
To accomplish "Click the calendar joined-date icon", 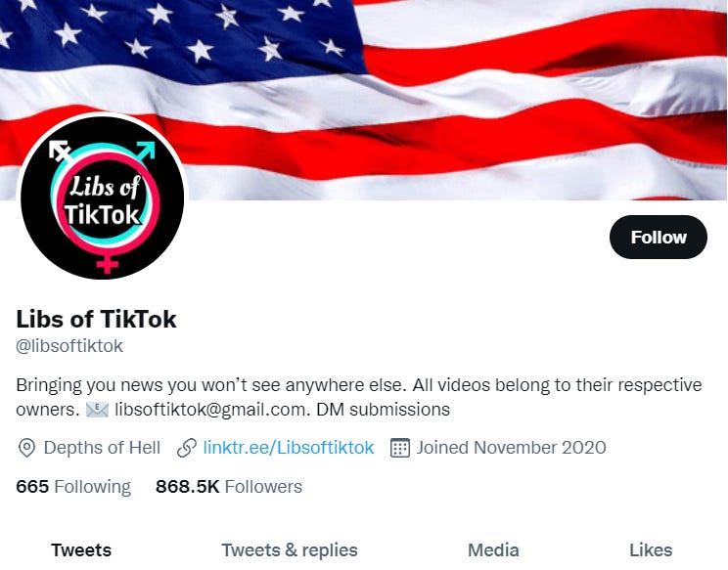I will 400,448.
